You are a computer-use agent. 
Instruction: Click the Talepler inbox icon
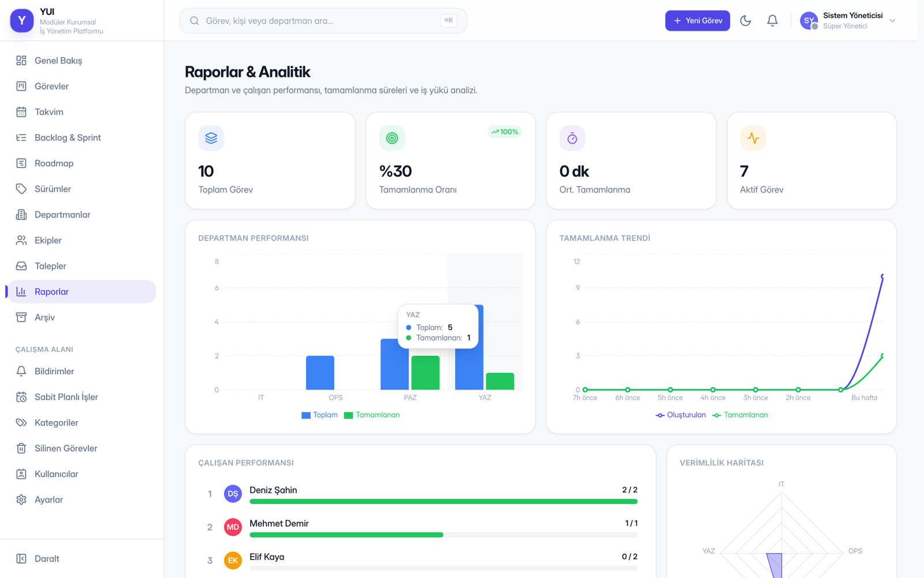pyautogui.click(x=21, y=266)
